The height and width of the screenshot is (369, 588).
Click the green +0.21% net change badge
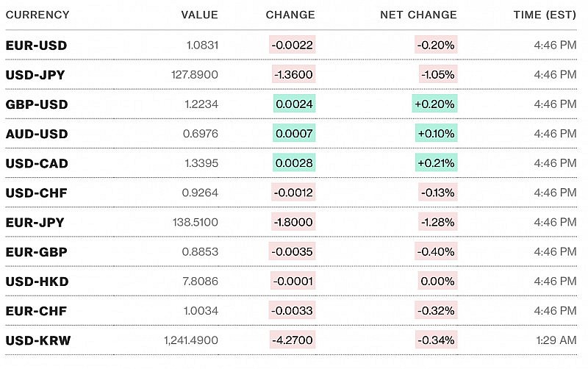pos(435,163)
